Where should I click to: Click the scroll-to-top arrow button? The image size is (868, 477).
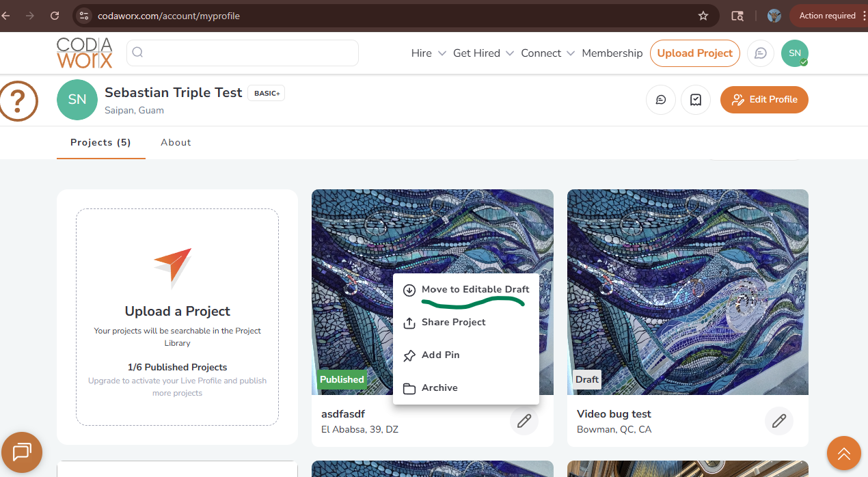pos(843,453)
